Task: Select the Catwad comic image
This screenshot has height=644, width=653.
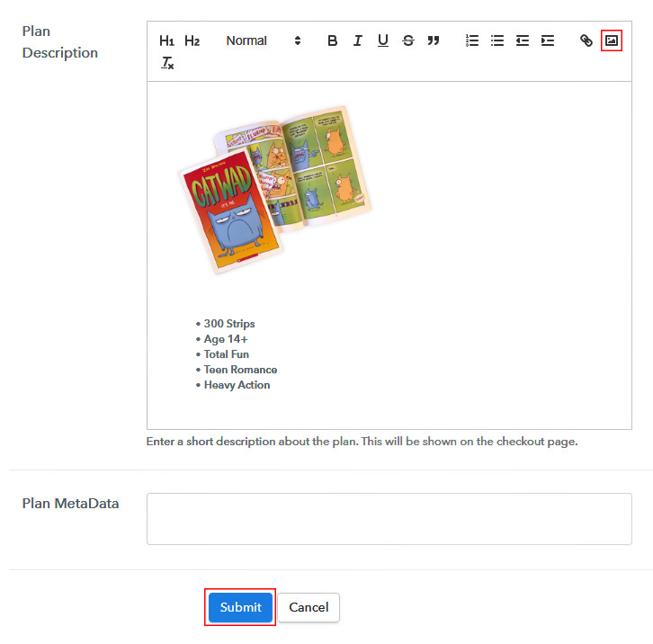Action: tap(274, 189)
